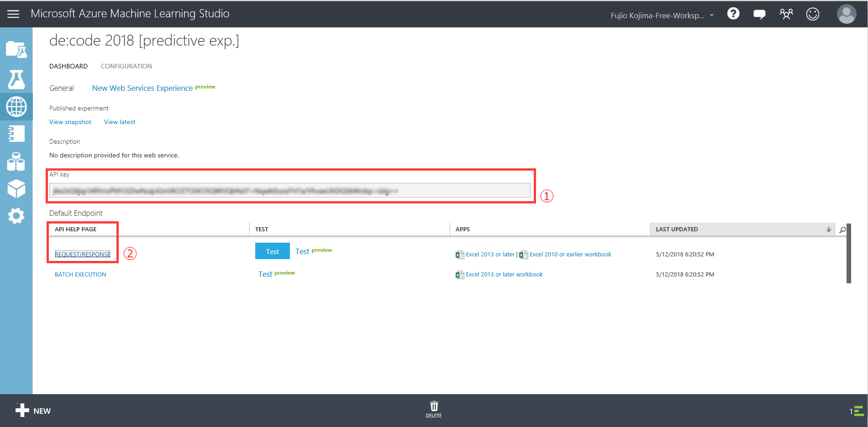Click the blue Test button
This screenshot has width=868, height=427.
[273, 251]
